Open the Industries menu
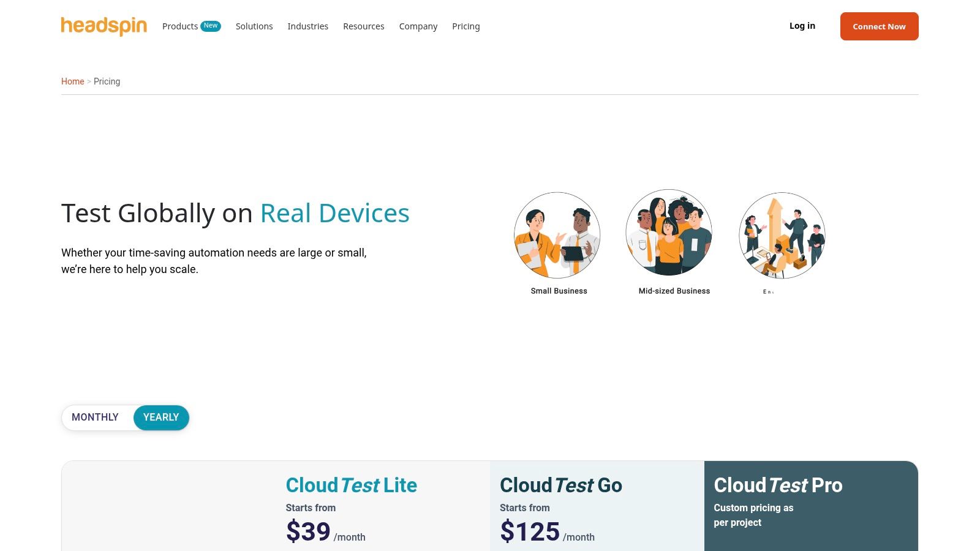The image size is (980, 551). tap(308, 26)
